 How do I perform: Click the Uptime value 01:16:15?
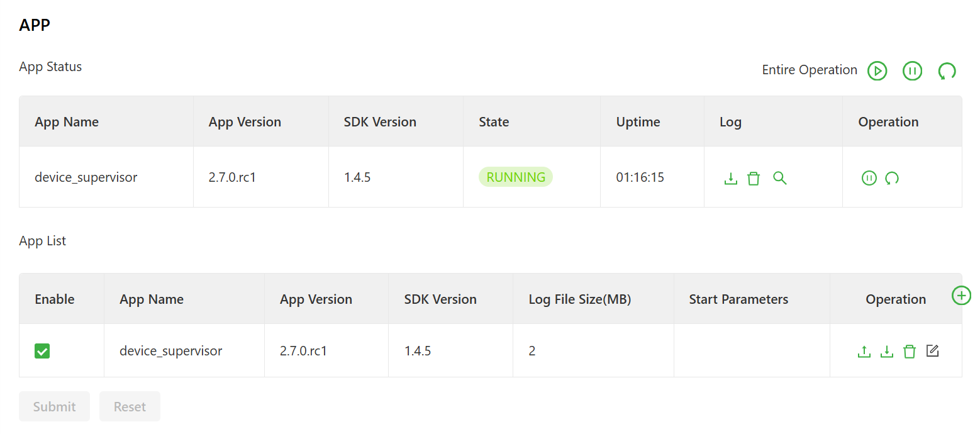[x=640, y=177]
